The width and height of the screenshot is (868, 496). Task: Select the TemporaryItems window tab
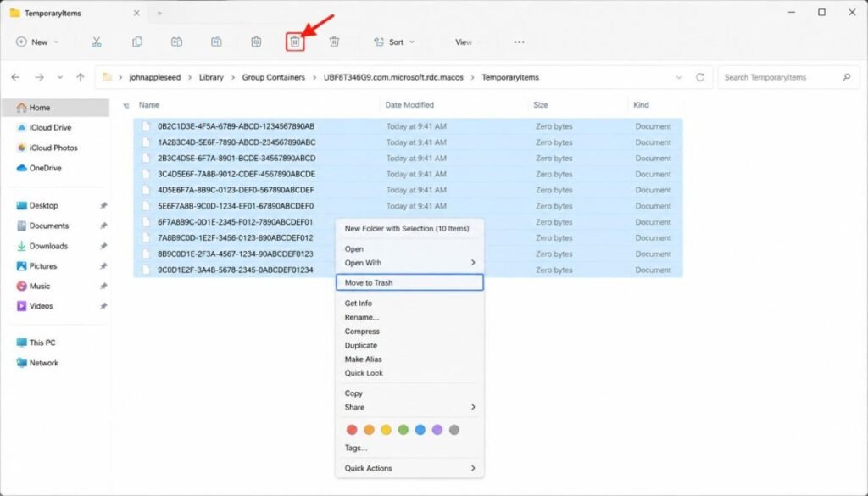click(75, 13)
